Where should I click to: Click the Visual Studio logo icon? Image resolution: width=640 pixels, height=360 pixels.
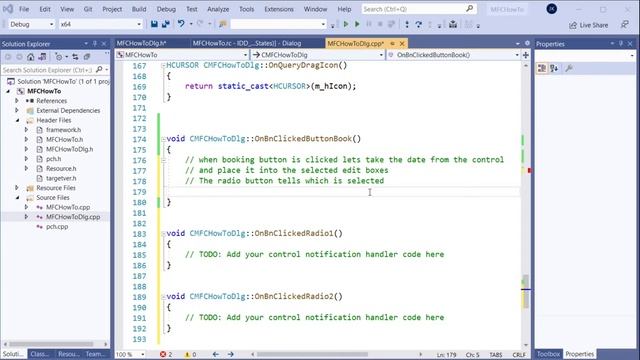pos(7,9)
